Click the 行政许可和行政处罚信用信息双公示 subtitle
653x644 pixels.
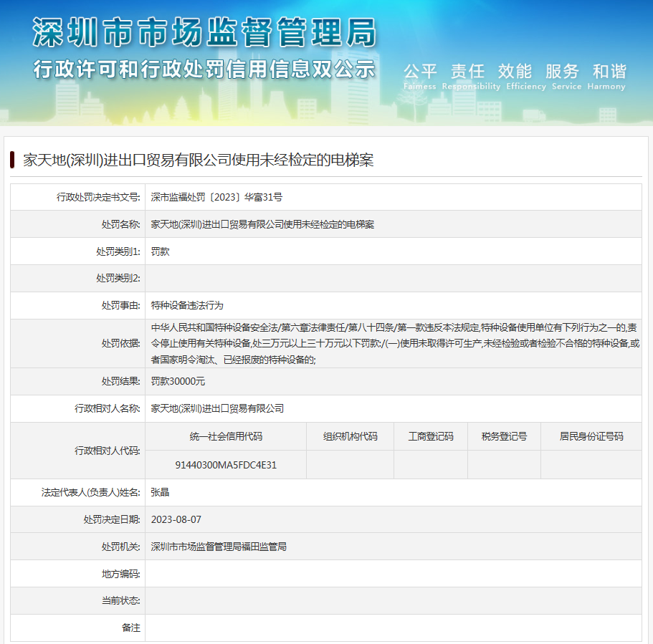[x=204, y=69]
